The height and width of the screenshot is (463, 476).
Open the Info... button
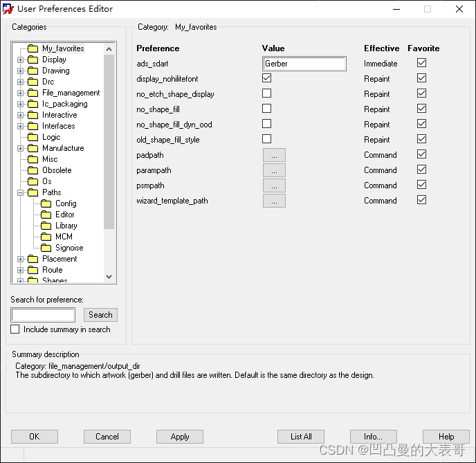[x=374, y=437]
